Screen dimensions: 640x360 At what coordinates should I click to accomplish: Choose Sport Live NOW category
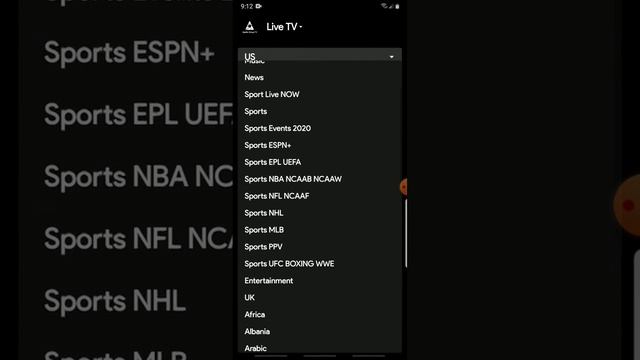click(272, 94)
